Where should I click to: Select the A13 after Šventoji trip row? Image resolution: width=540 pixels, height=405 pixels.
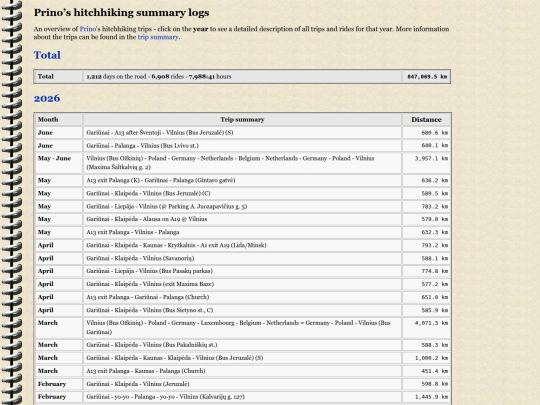(242, 133)
